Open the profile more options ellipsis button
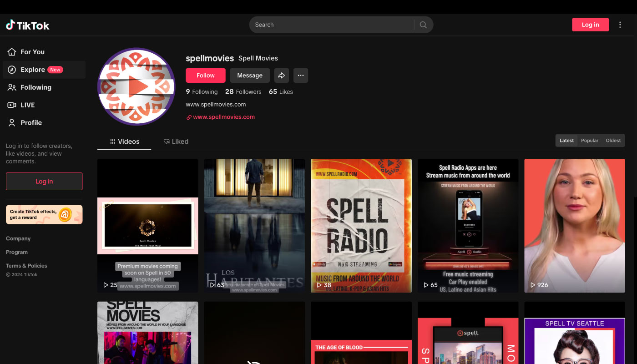 301,76
